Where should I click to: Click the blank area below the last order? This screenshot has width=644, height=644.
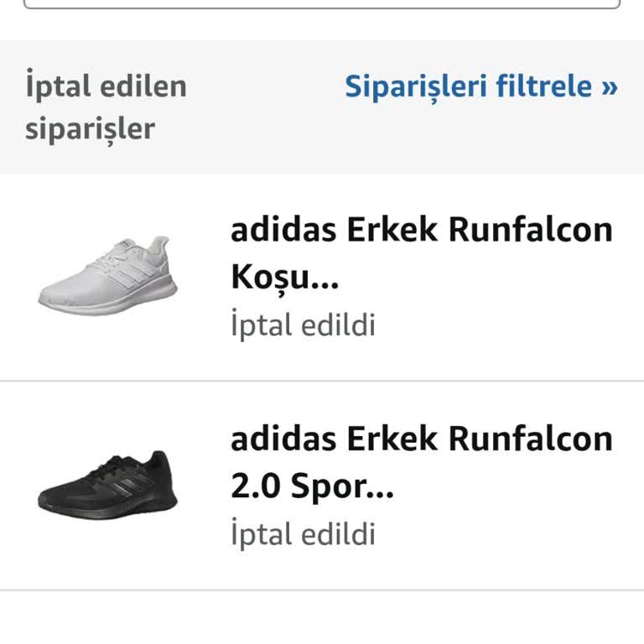pyautogui.click(x=322, y=619)
